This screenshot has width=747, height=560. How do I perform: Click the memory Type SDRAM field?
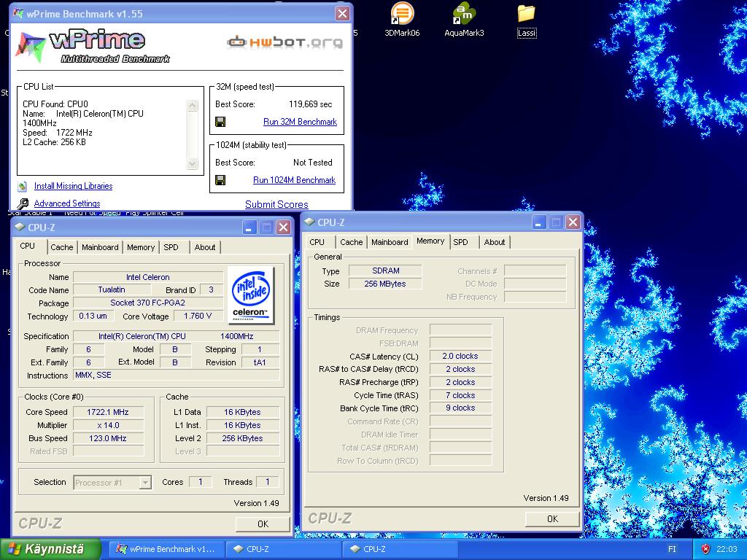[x=385, y=271]
